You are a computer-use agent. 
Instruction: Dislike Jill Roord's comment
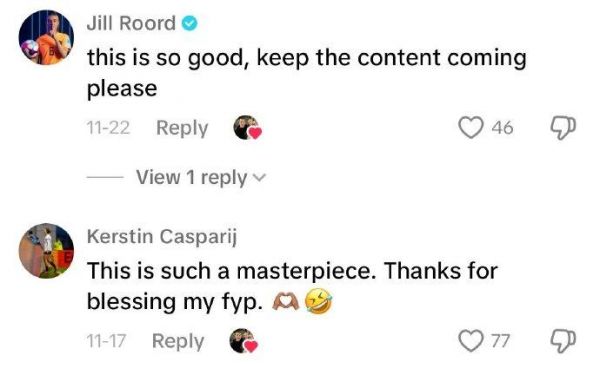[x=563, y=128]
